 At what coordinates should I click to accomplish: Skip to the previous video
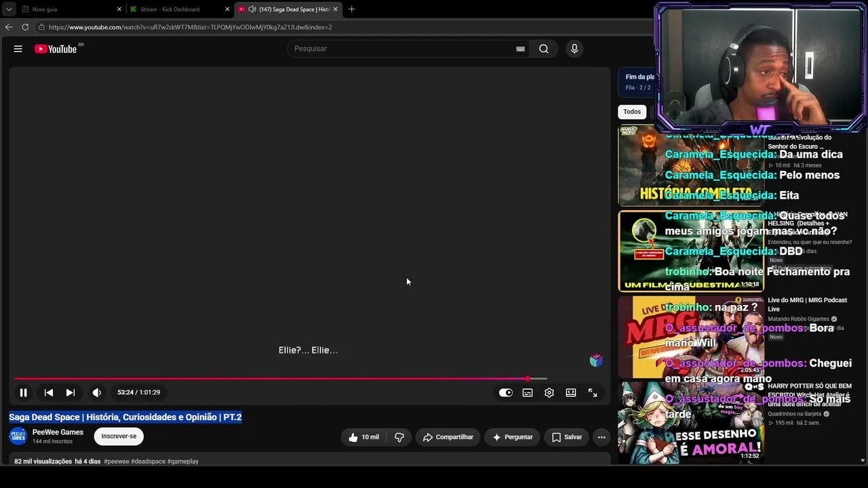pyautogui.click(x=49, y=392)
